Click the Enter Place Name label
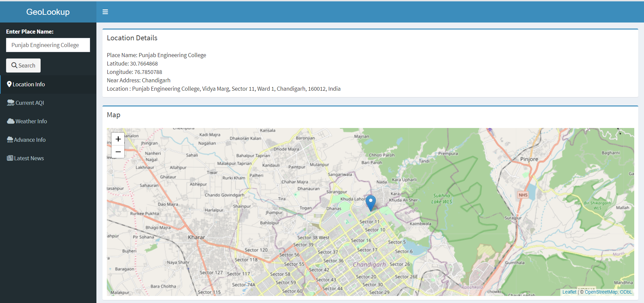The image size is (644, 303). coord(30,32)
